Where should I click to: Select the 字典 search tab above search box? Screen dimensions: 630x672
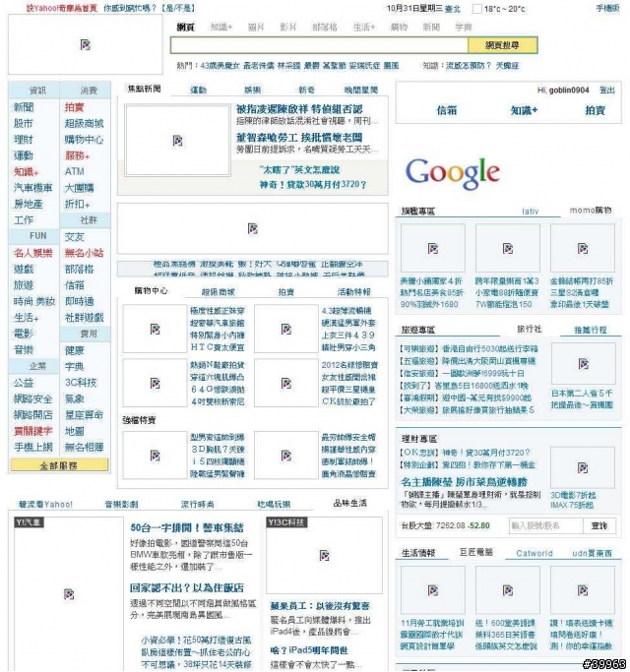(x=464, y=27)
